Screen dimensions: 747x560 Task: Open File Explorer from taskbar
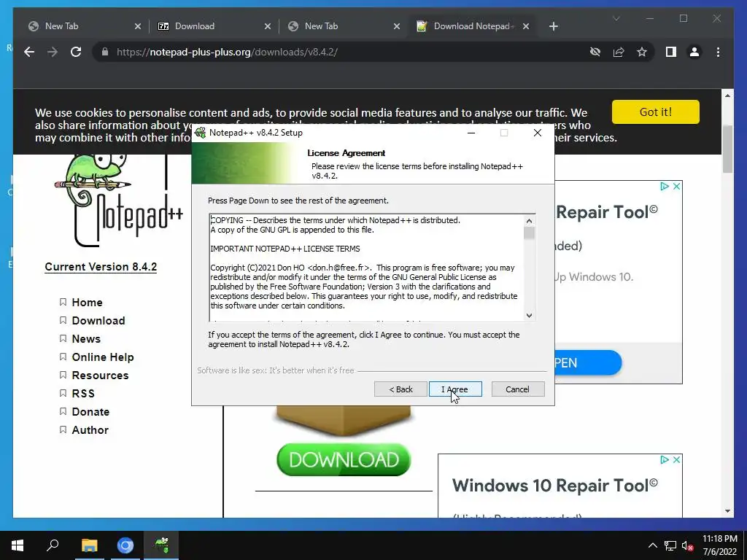89,545
